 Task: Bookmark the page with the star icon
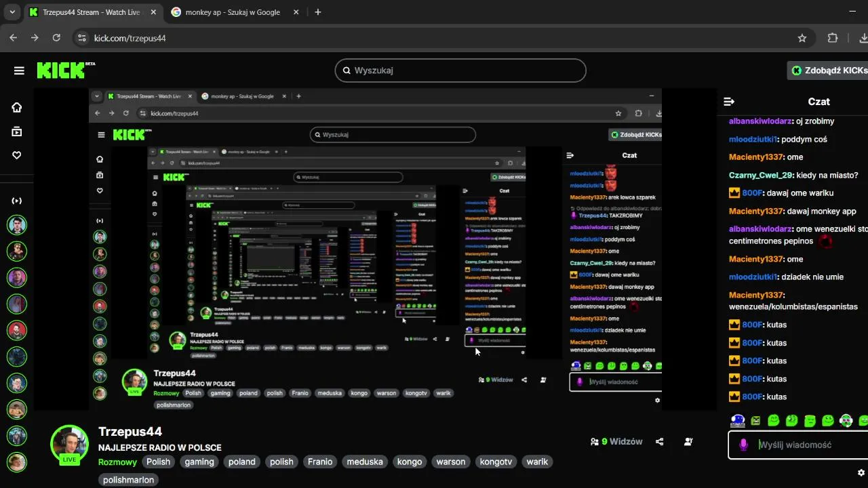[802, 38]
